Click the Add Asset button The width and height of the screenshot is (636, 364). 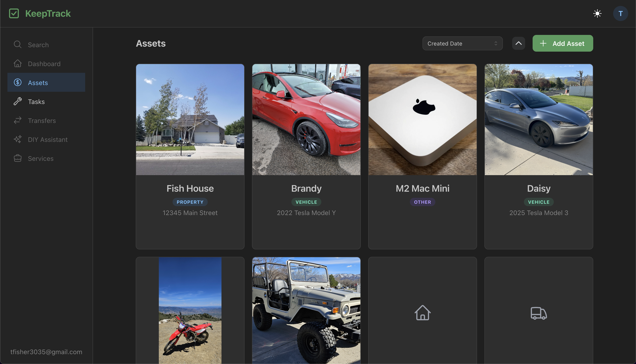pyautogui.click(x=563, y=43)
